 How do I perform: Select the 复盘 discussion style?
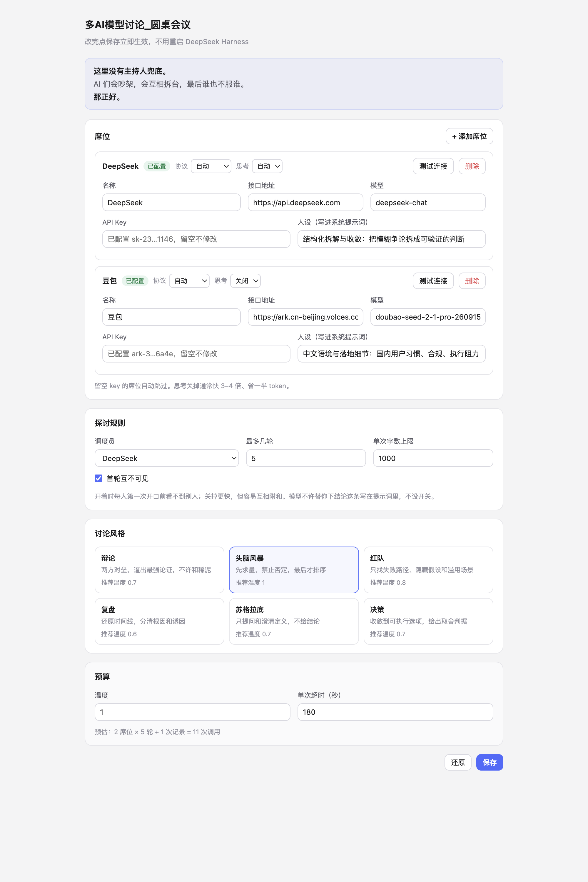tap(159, 622)
